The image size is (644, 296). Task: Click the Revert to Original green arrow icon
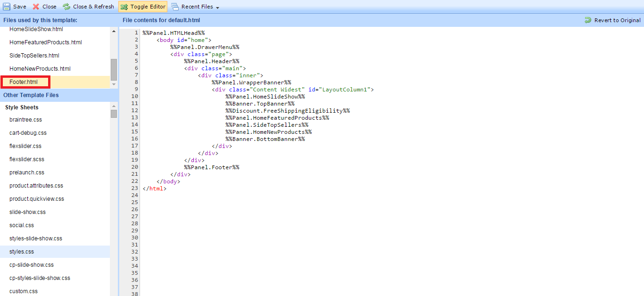pos(588,20)
